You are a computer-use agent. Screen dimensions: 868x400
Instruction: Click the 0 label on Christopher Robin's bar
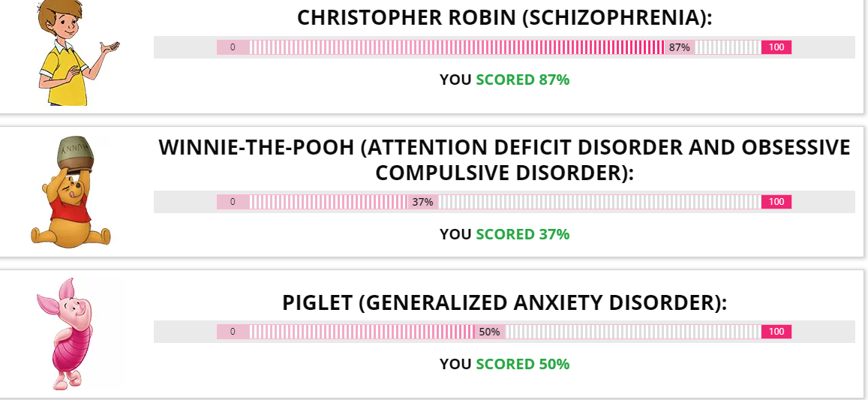point(233,47)
